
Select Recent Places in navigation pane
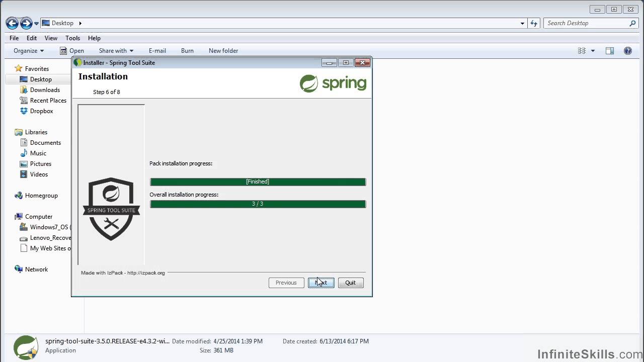48,101
